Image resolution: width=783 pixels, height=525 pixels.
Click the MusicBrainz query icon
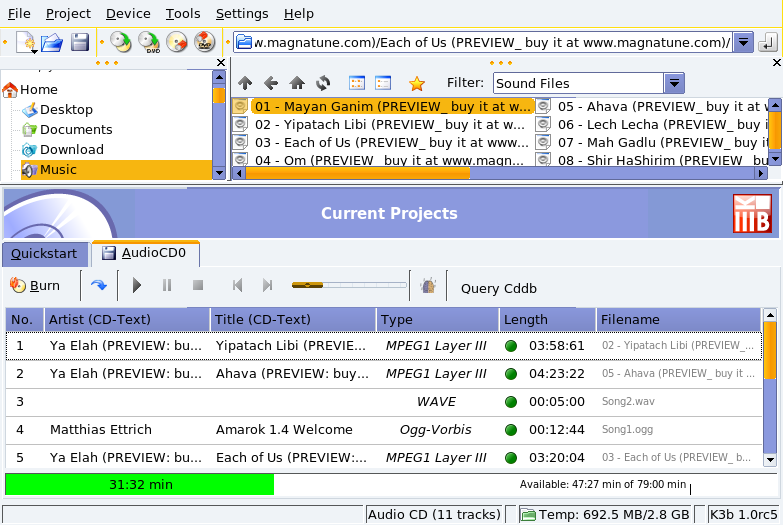[428, 285]
